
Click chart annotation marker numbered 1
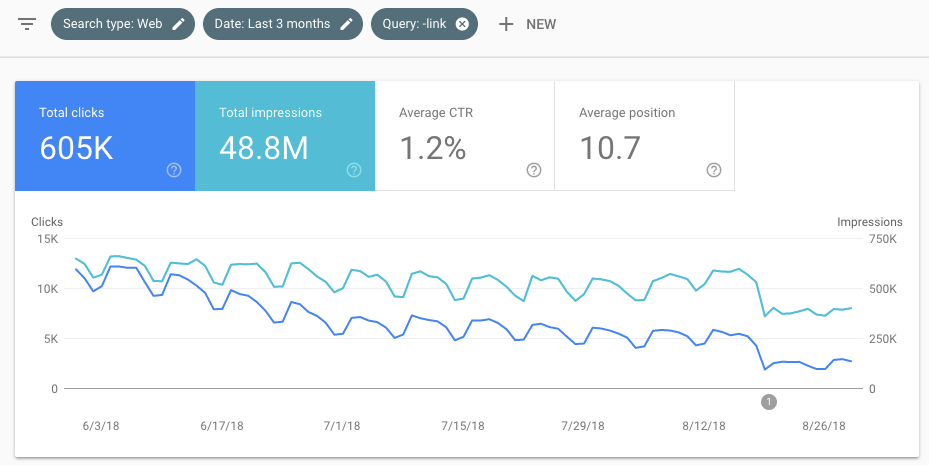(768, 401)
